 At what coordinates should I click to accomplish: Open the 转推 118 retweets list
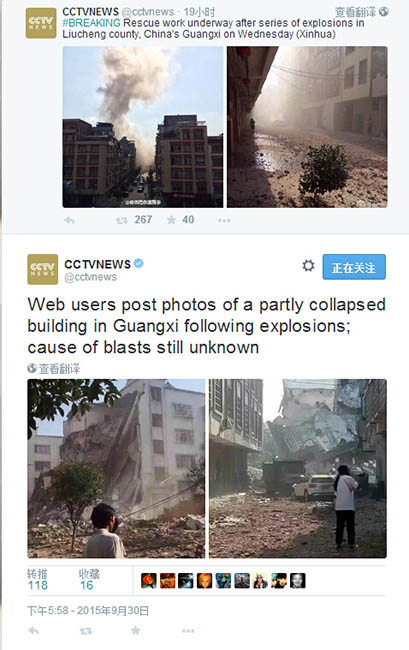(x=38, y=579)
